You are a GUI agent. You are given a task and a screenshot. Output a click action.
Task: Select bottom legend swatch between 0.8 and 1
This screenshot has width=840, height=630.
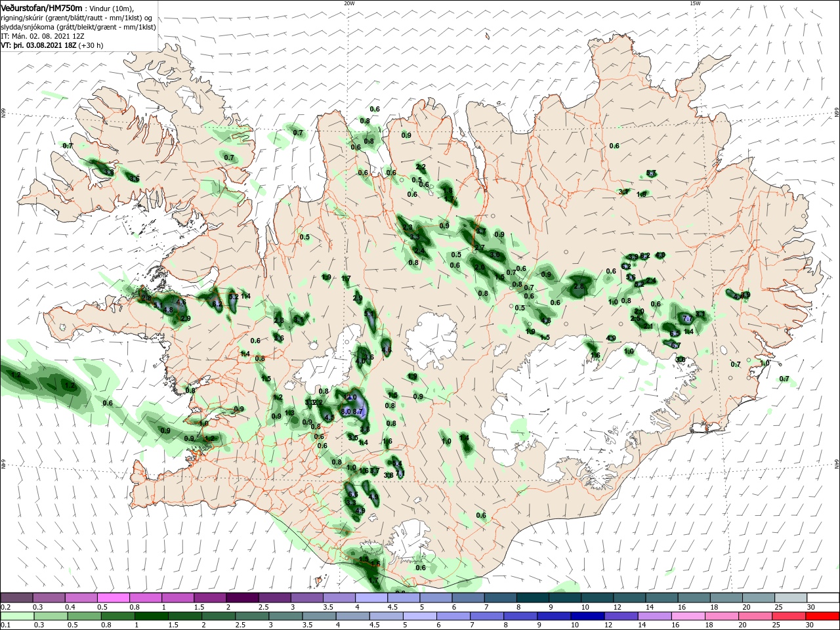pyautogui.click(x=117, y=616)
